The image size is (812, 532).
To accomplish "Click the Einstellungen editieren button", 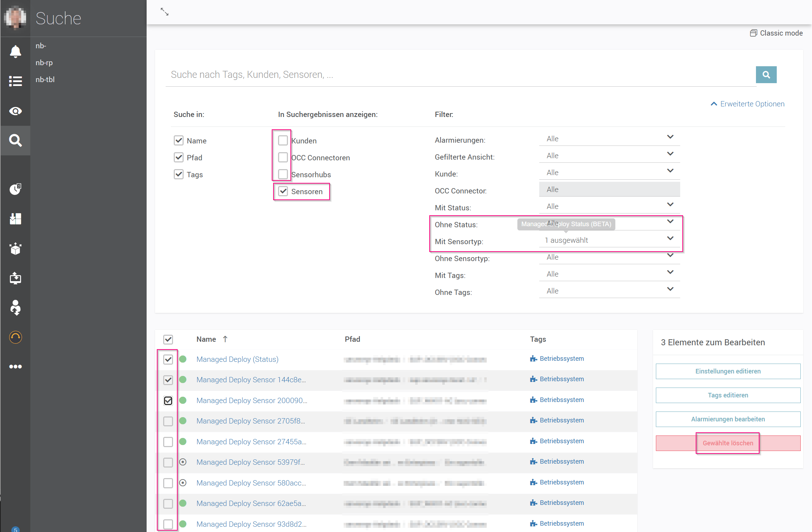I will 728,371.
